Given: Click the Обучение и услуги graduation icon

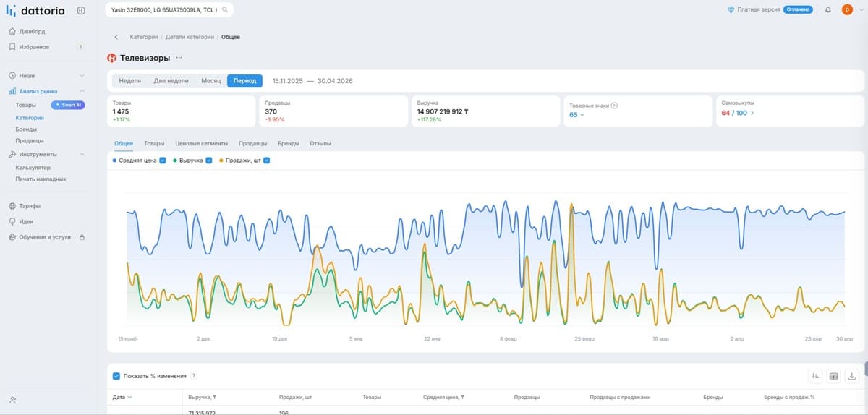Looking at the screenshot, I should (12, 237).
